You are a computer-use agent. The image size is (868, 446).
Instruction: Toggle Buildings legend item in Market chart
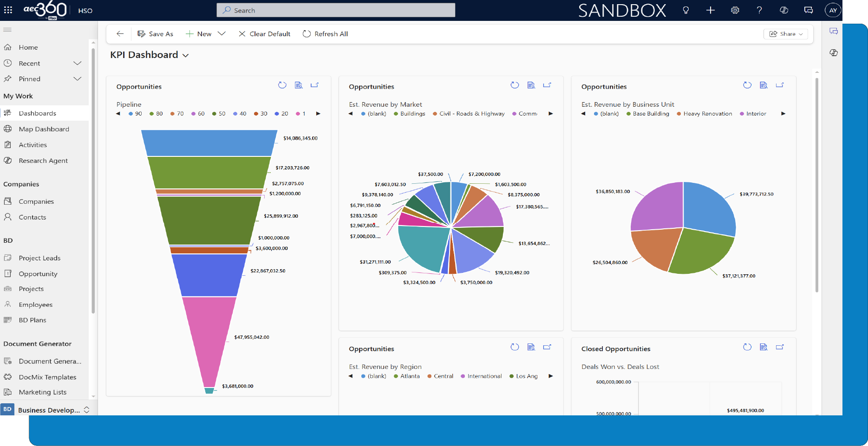[x=409, y=114]
